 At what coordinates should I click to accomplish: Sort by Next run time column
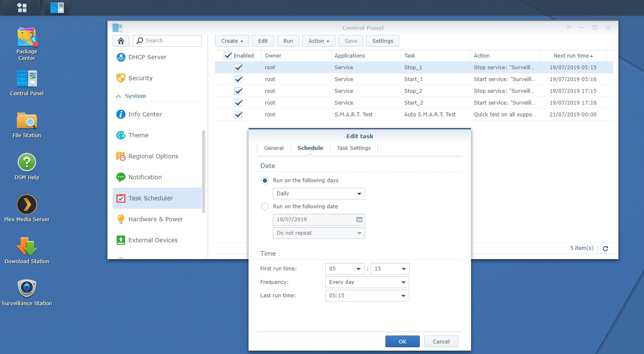(x=573, y=55)
